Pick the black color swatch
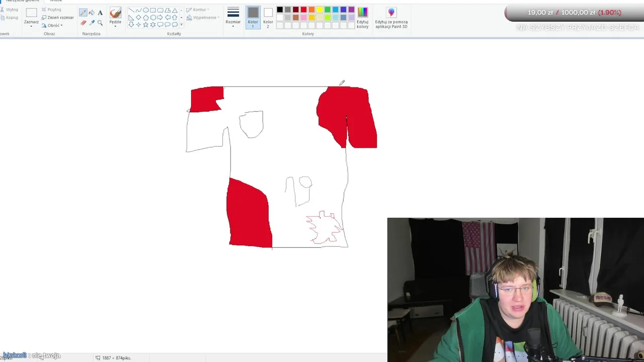This screenshot has width=644, height=362. 280,10
